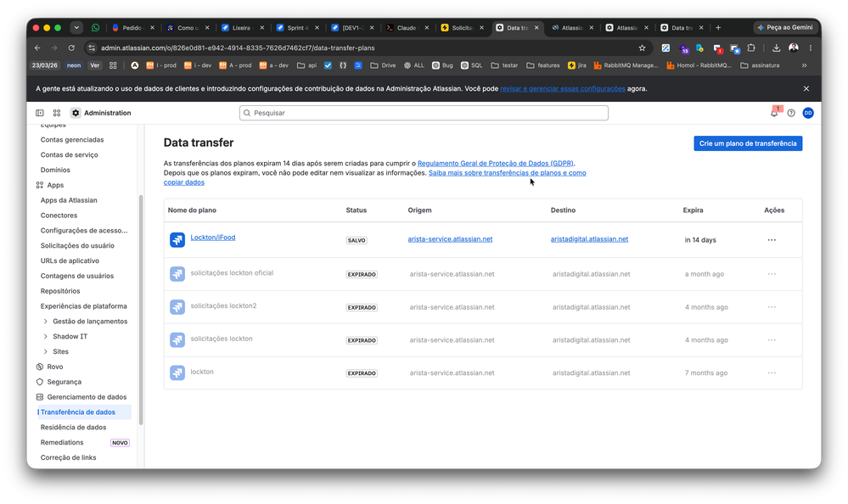
Task: Open actions menu for solicitações lockton2
Action: [x=772, y=307]
